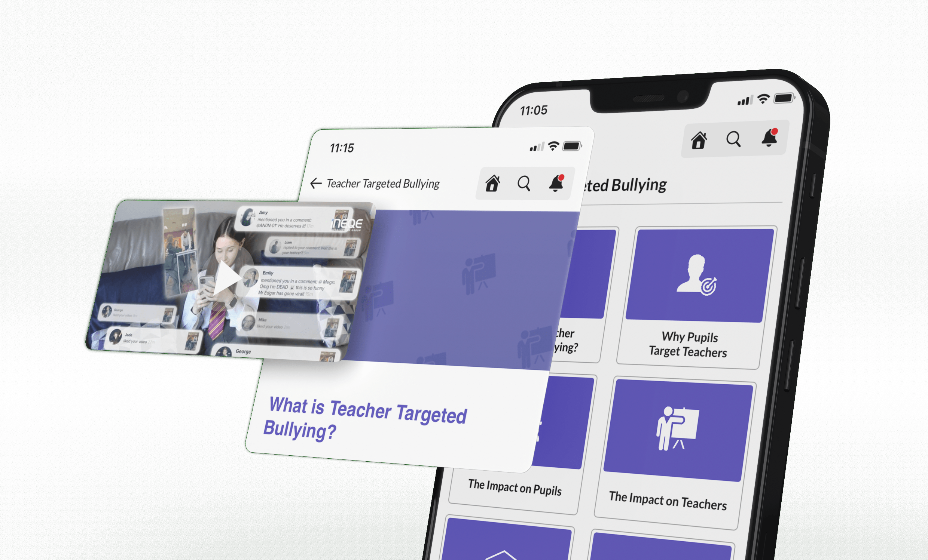Open notifications on overlay bell icon
Viewport: 928px width, 560px height.
point(558,183)
